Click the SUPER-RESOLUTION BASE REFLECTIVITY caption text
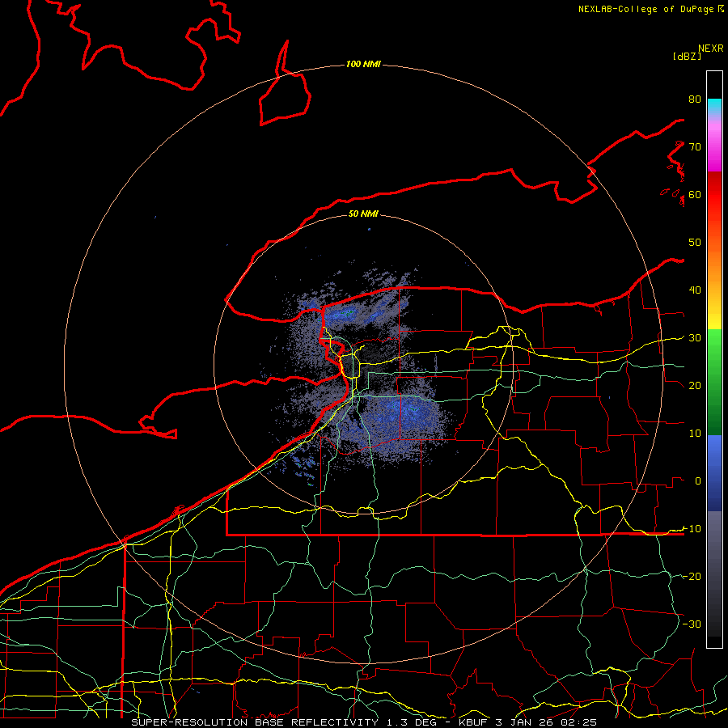 [x=255, y=722]
